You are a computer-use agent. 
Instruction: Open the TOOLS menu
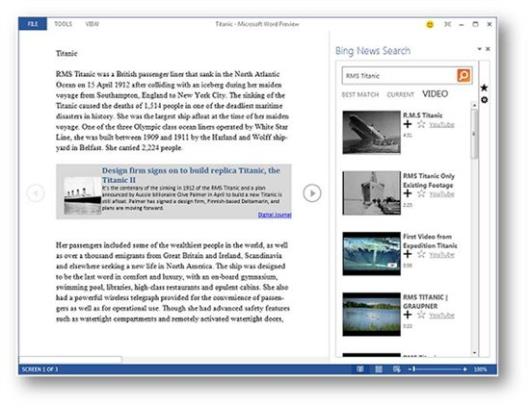pos(63,24)
